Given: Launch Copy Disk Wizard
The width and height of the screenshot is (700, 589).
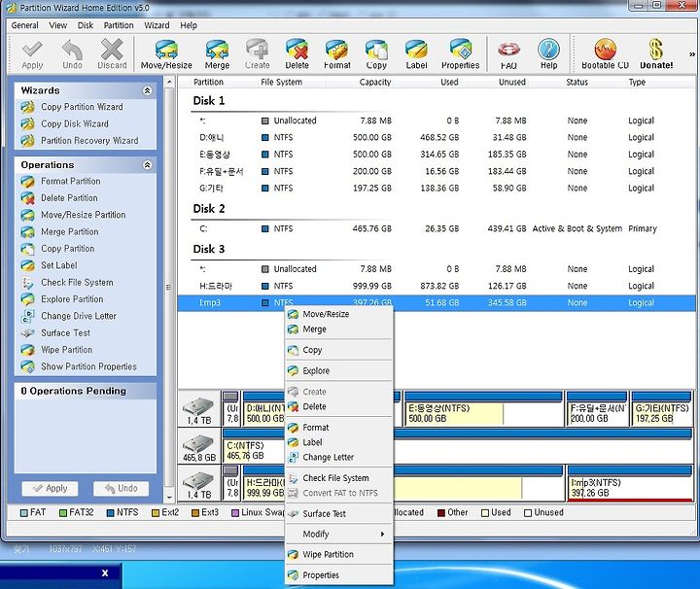Looking at the screenshot, I should pos(75,124).
